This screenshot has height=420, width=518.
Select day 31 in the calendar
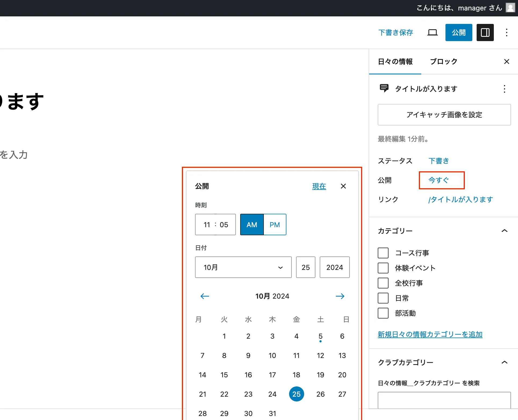272,413
